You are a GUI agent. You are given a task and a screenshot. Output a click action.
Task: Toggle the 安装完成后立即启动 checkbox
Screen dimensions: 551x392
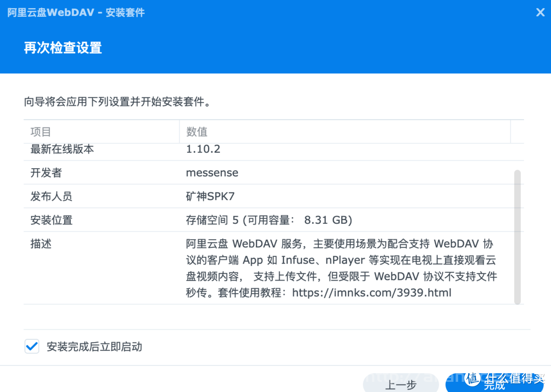32,346
